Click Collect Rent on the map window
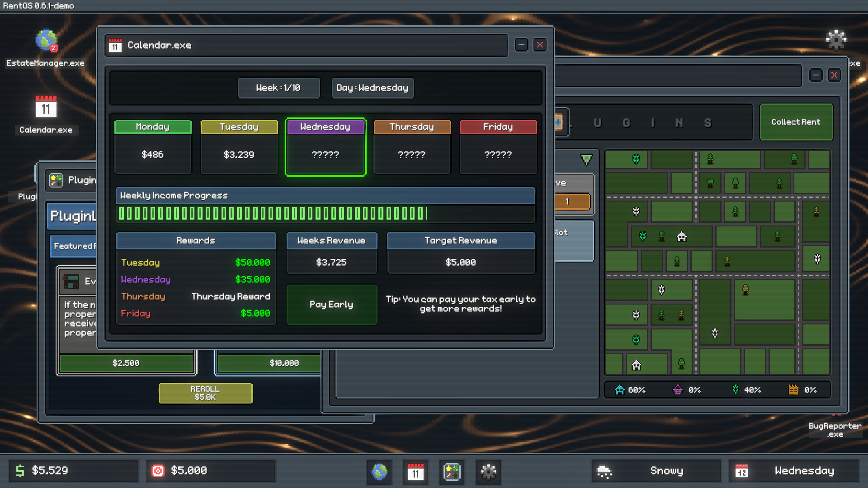The height and width of the screenshot is (488, 868). coord(796,122)
